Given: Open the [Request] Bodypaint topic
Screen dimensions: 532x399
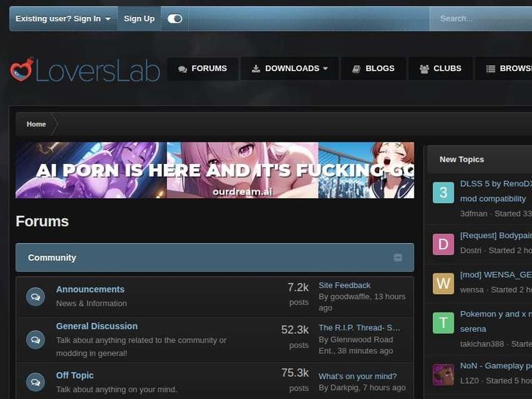Looking at the screenshot, I should pyautogui.click(x=496, y=236).
